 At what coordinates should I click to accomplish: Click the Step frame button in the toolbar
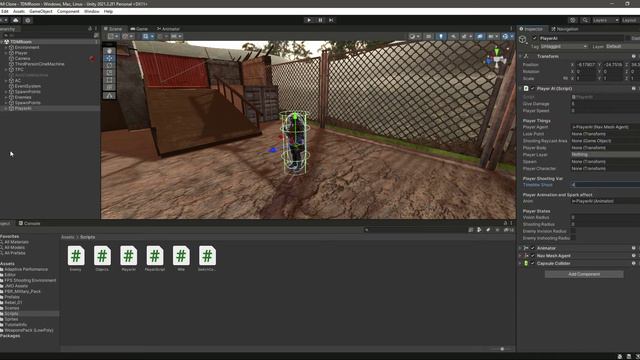pos(331,20)
